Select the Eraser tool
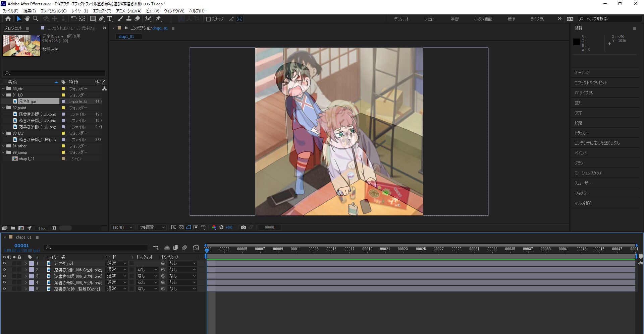Screen dimensions: 644x334 (x=138, y=19)
